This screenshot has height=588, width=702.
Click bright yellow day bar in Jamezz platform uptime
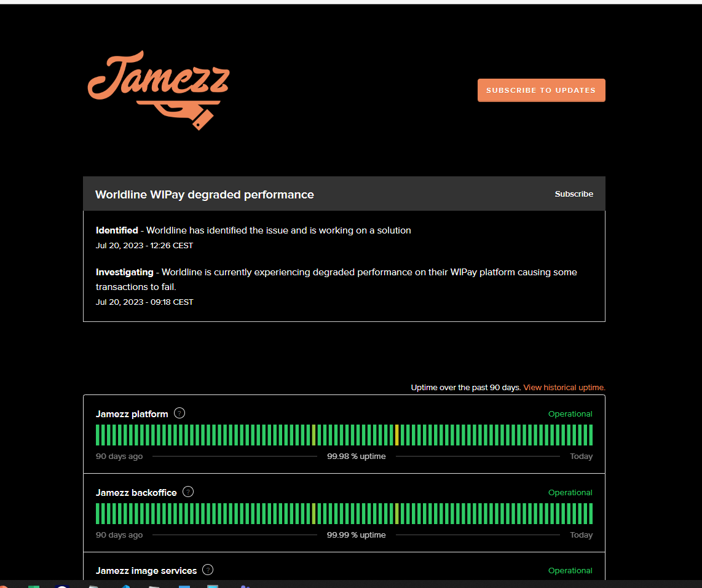396,435
